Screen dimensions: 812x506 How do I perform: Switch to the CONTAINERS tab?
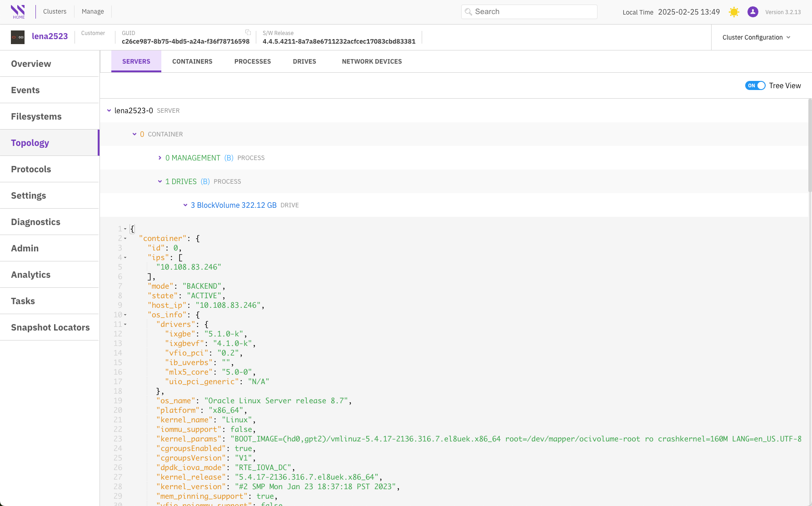tap(192, 61)
